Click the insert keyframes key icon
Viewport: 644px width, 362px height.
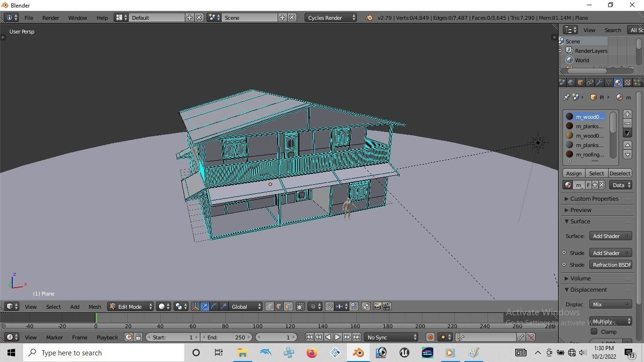coord(521,337)
